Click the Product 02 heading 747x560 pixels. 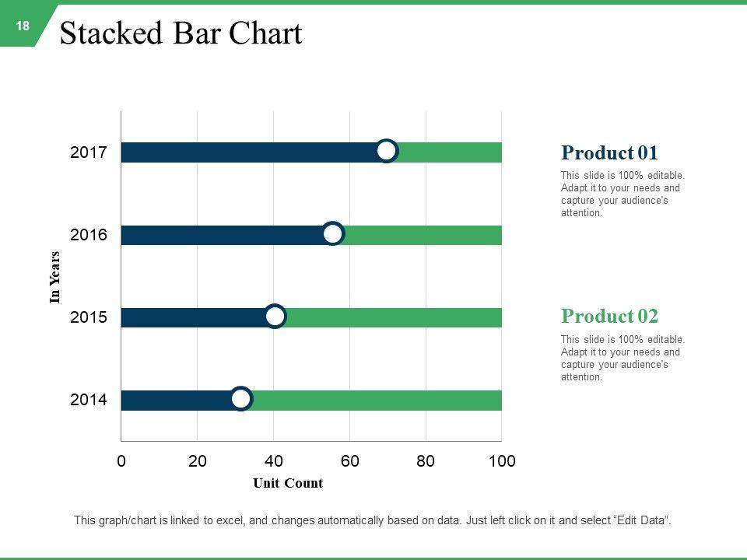coord(609,317)
